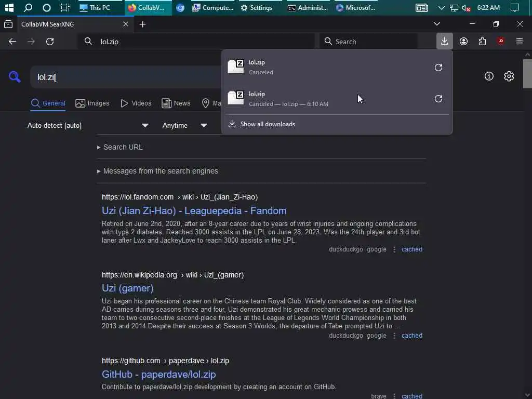
Task: Open the uBlock Origin extension icon
Action: click(x=500, y=42)
